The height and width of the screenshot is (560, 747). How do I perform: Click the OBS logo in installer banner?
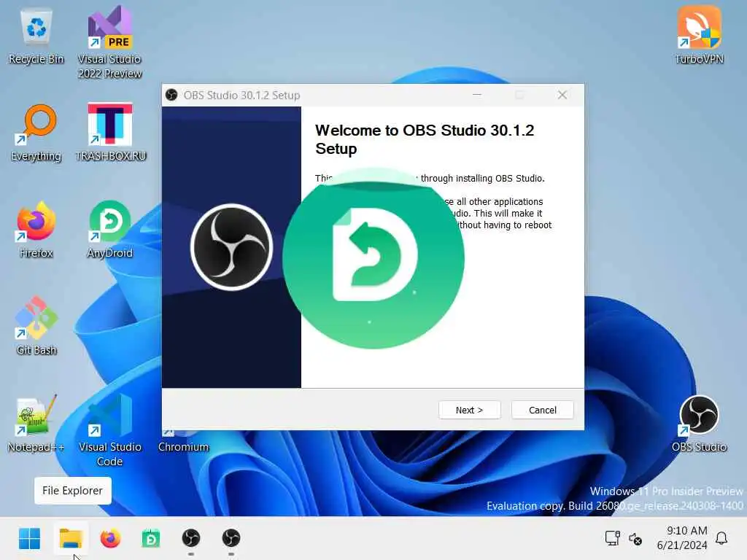231,247
